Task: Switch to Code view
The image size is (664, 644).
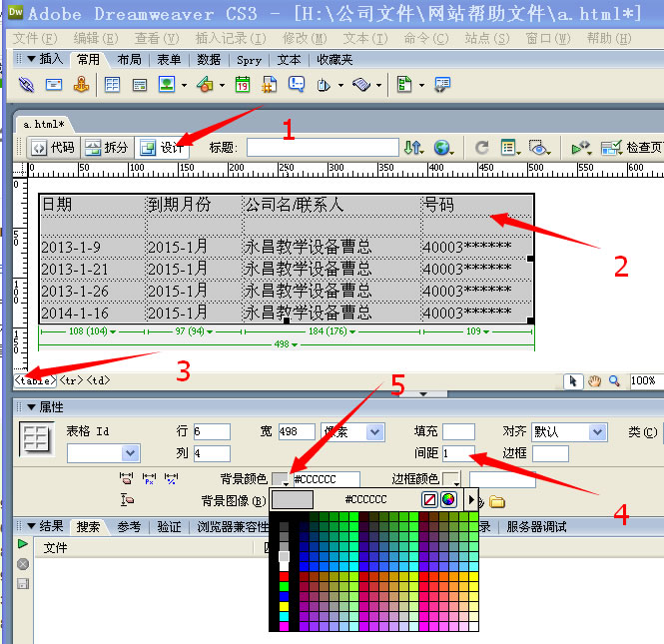Action: [53, 148]
